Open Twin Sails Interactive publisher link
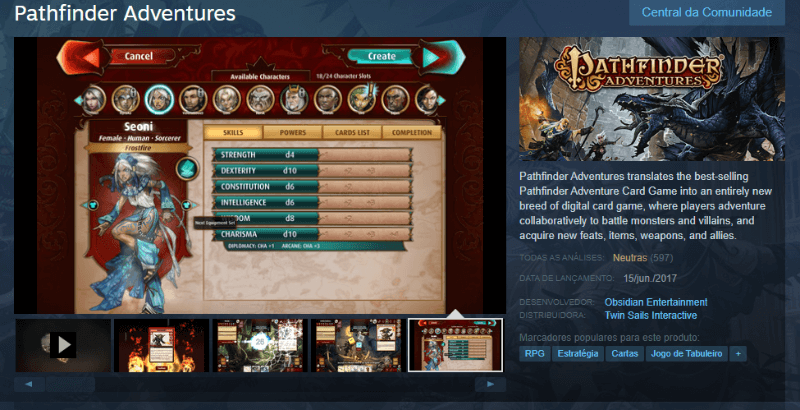800x410 pixels. 651,316
